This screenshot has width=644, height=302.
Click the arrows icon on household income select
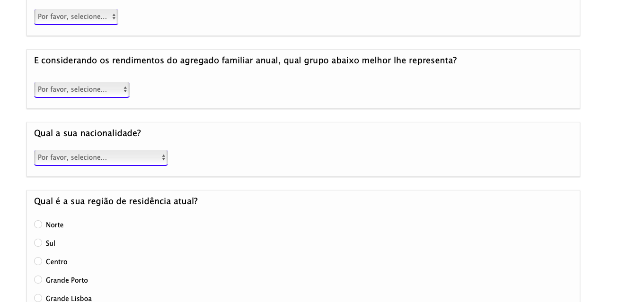tap(125, 89)
